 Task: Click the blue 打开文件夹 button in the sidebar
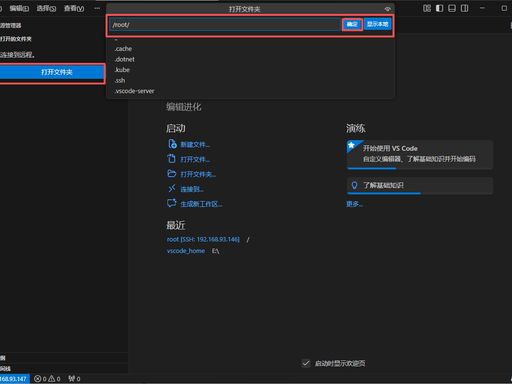pos(52,72)
